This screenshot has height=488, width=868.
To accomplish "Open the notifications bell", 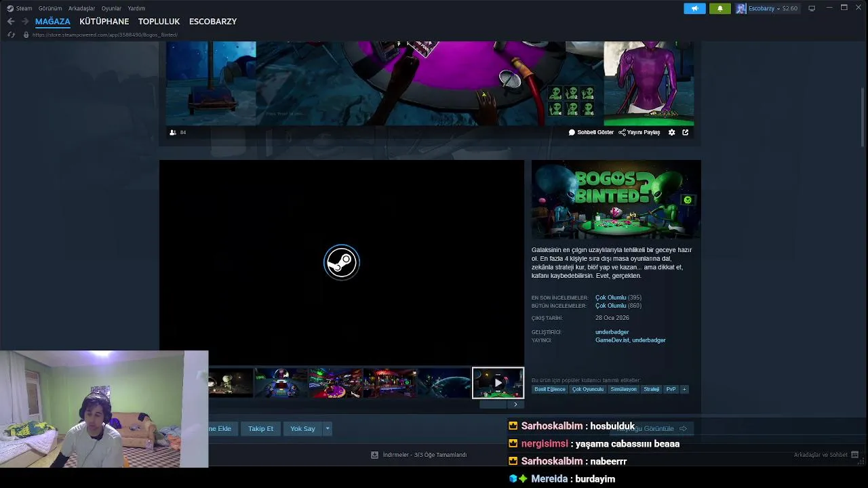I will pyautogui.click(x=720, y=8).
